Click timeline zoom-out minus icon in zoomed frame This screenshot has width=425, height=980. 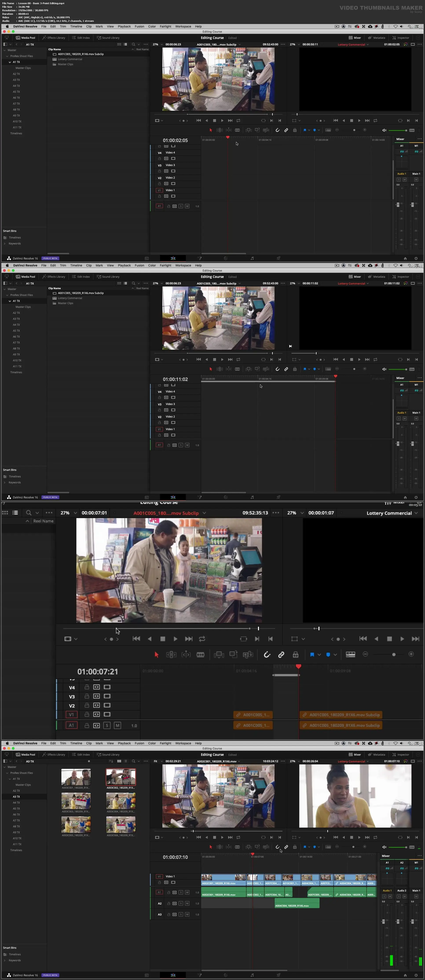pos(365,654)
